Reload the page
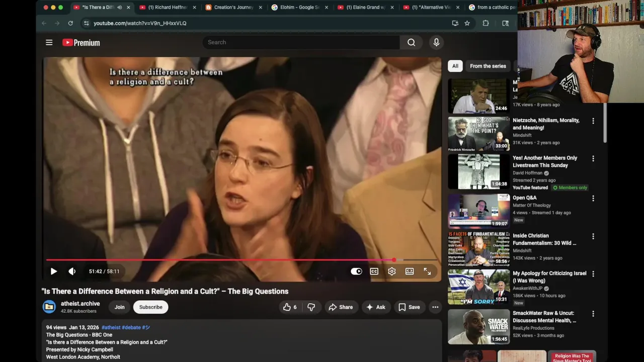The width and height of the screenshot is (644, 362). (x=70, y=23)
